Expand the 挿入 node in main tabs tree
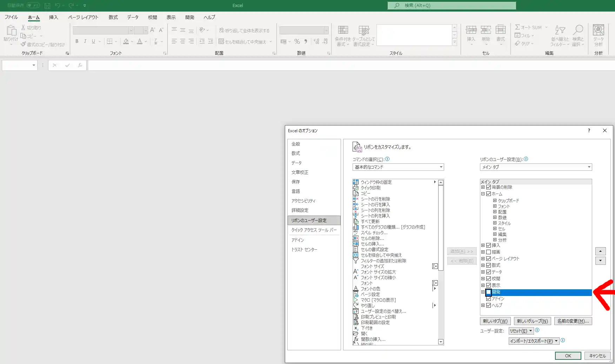The image size is (615, 364). coord(483,245)
